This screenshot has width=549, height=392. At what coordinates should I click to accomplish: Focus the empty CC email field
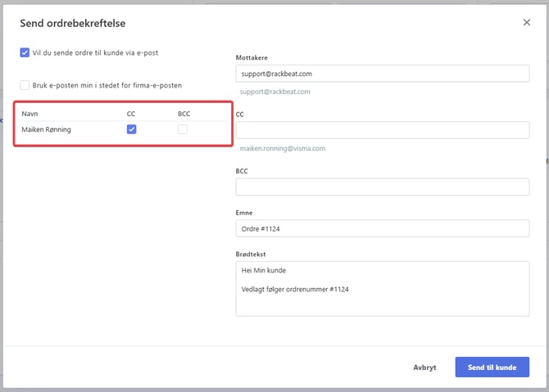click(x=382, y=130)
